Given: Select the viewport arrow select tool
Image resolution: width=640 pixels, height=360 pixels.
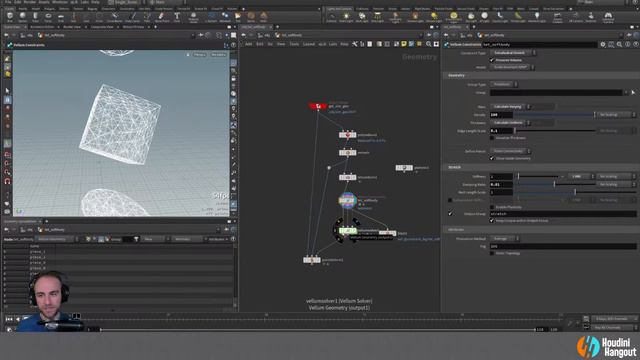Looking at the screenshot, I should tap(7, 91).
